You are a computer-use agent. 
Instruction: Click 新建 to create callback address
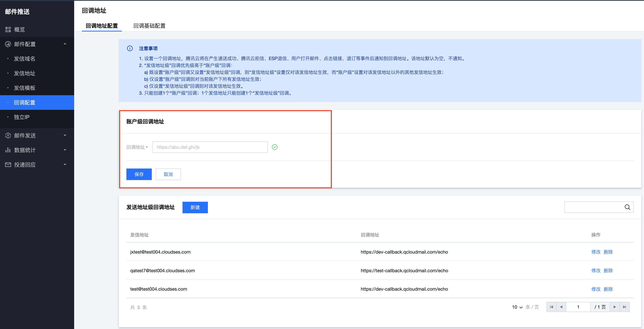pyautogui.click(x=195, y=207)
